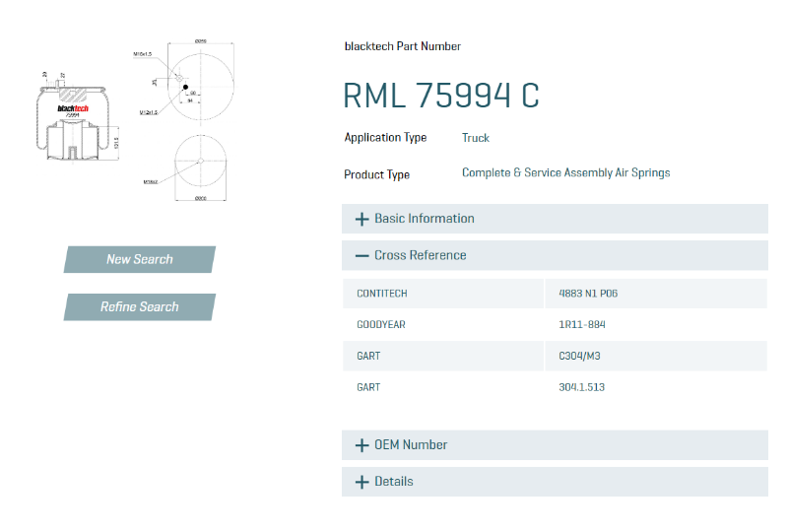Select the part number RML 75994 C
788x532 pixels.
point(441,95)
